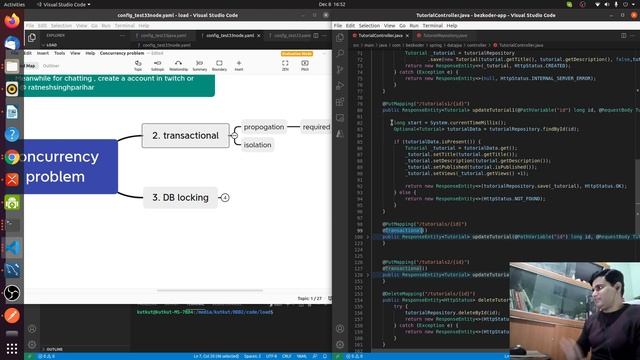Open Visual Studio Code dock icon
This screenshot has width=640, height=360.
click(x=12, y=248)
